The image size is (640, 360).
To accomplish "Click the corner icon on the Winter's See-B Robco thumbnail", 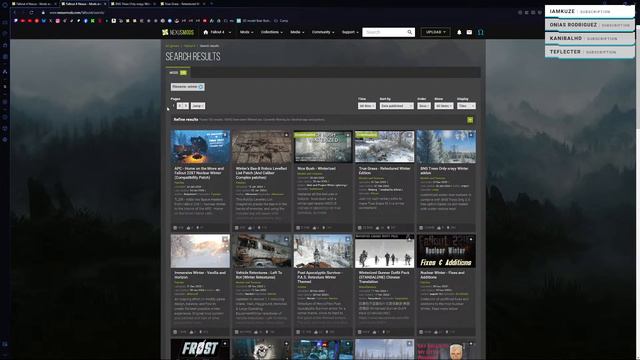I will coord(286,135).
